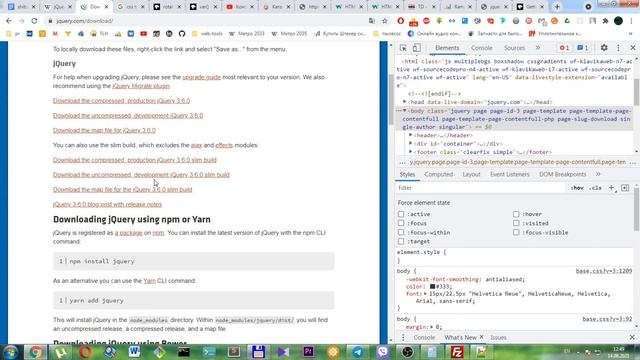Open the Windows Start menu
Screen dimensions: 640x360
[11, 352]
